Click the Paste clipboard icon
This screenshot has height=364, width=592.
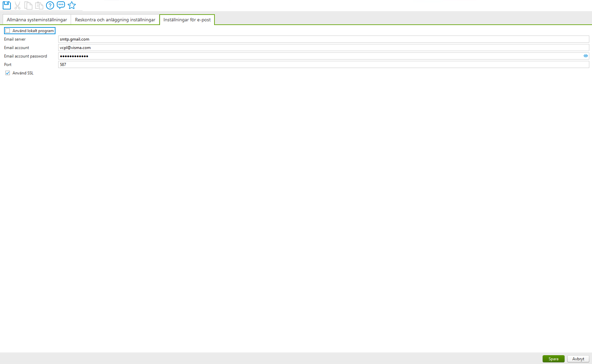pyautogui.click(x=39, y=5)
